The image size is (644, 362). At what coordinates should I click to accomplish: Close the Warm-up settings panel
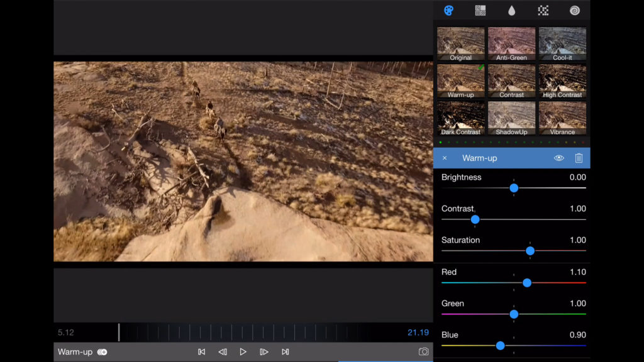coord(445,158)
